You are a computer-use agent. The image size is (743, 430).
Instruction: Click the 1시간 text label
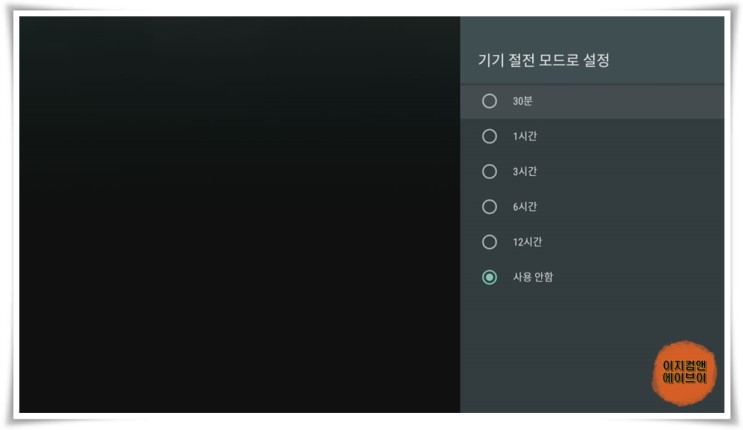[x=525, y=137]
